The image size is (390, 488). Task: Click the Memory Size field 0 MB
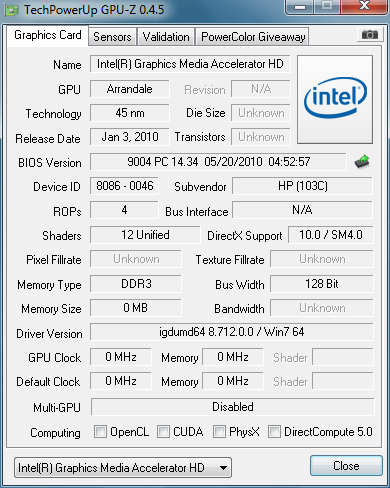[x=136, y=308]
